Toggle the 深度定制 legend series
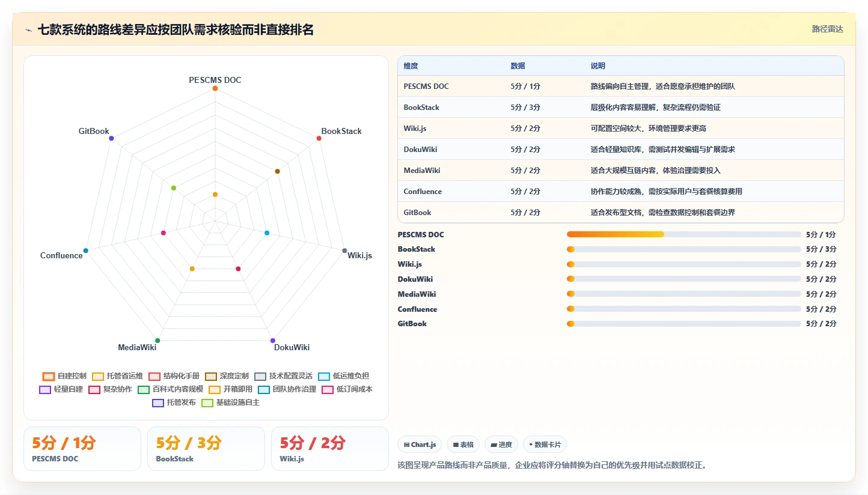The image size is (868, 495). (x=227, y=376)
